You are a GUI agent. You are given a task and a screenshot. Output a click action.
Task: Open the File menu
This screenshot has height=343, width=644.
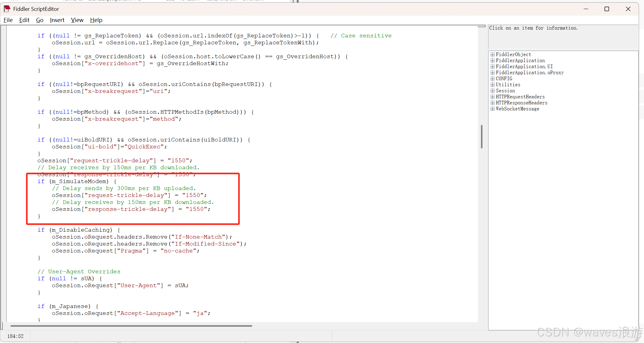pyautogui.click(x=8, y=20)
